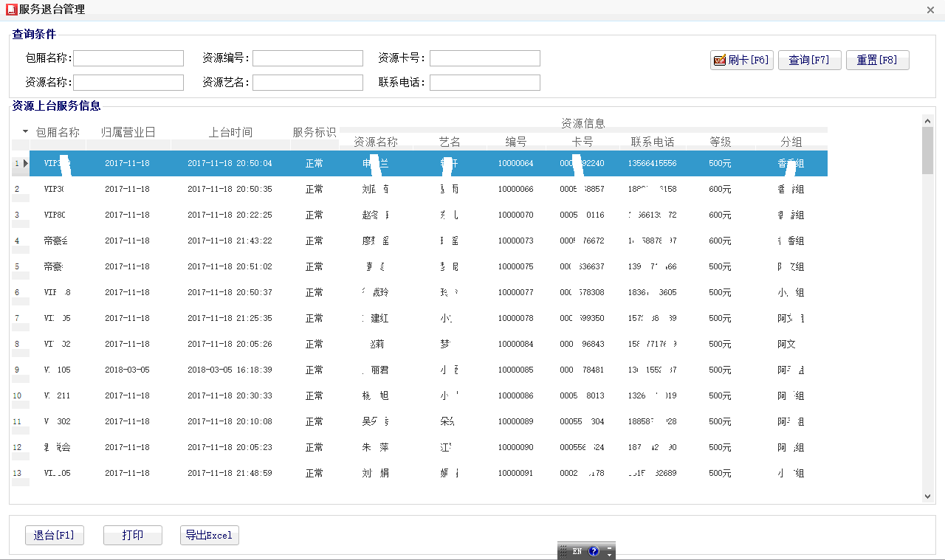Click the table scrollbar down arrow
Screen dimensions: 945x560
[x=928, y=497]
